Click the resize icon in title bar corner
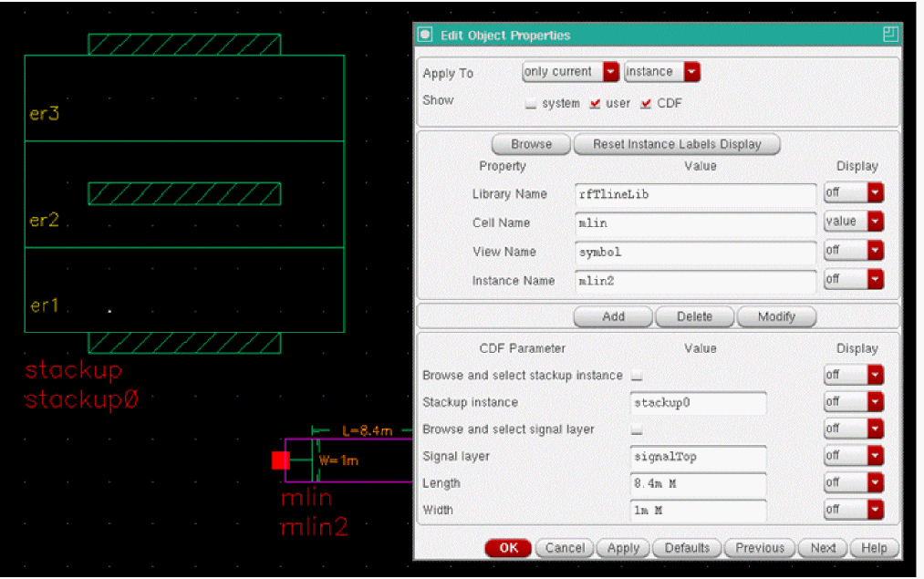The height and width of the screenshot is (579, 924). click(890, 36)
